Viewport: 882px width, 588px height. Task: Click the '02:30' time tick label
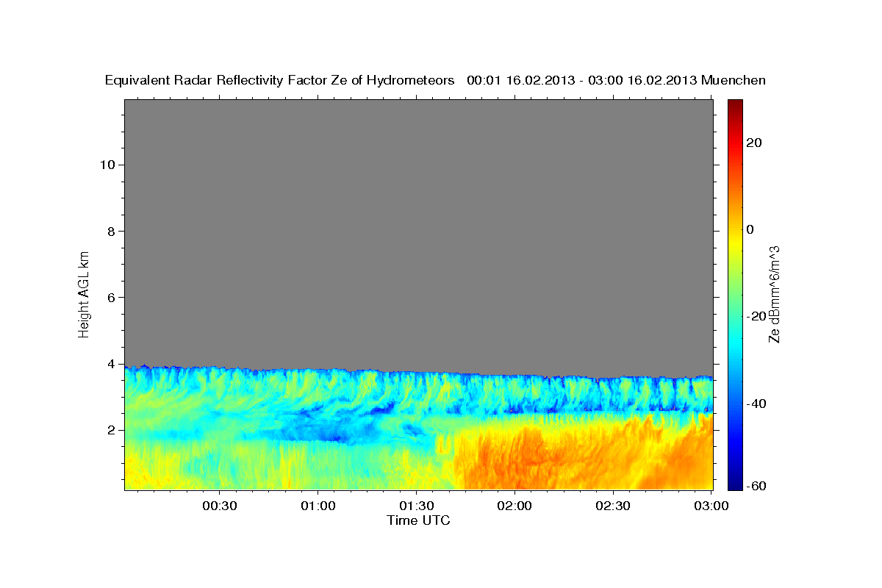point(612,506)
